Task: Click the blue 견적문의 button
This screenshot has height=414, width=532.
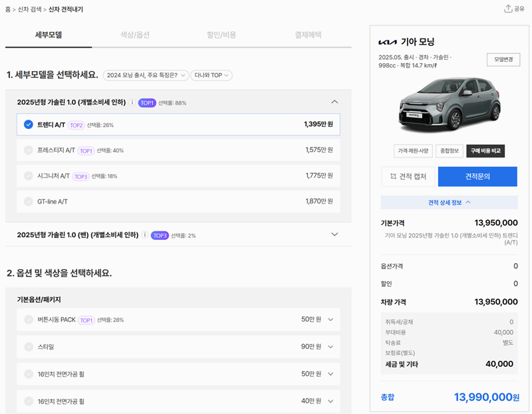Action: (x=477, y=176)
